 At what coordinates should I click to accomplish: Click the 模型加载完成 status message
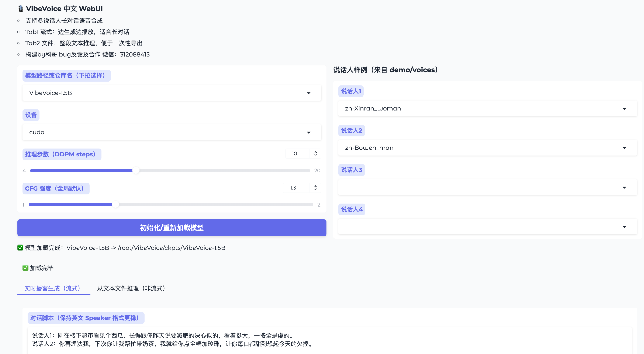121,248
